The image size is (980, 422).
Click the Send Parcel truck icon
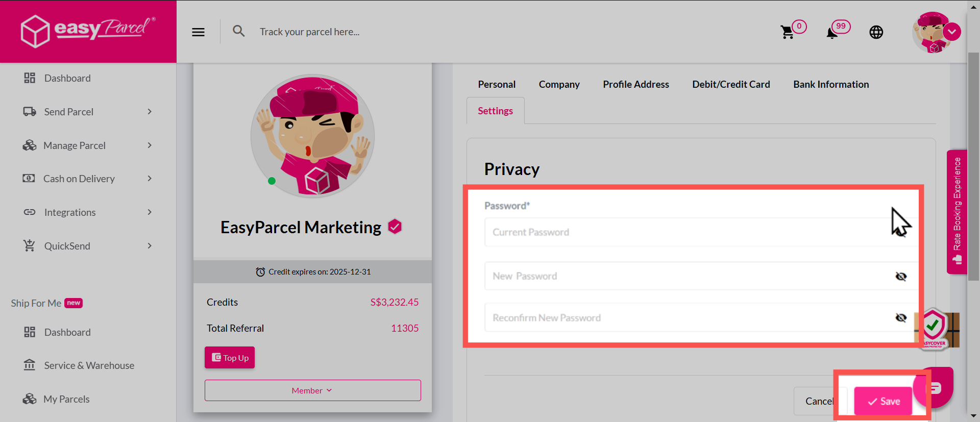(x=30, y=112)
